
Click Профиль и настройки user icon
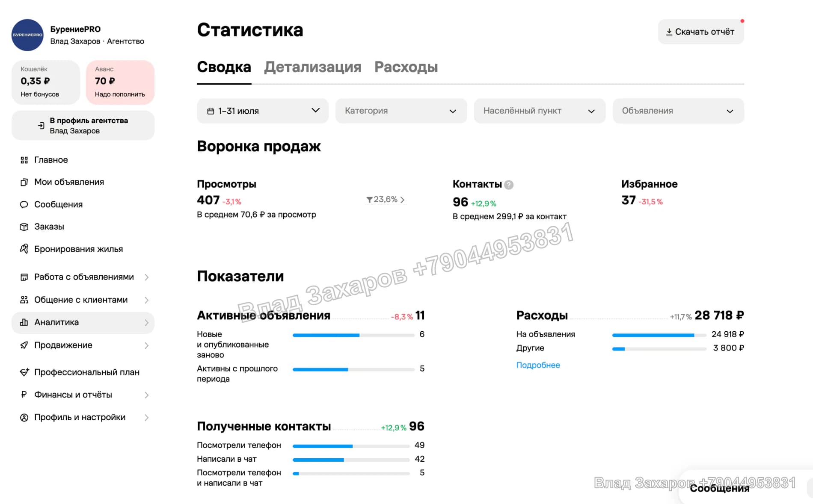(24, 417)
